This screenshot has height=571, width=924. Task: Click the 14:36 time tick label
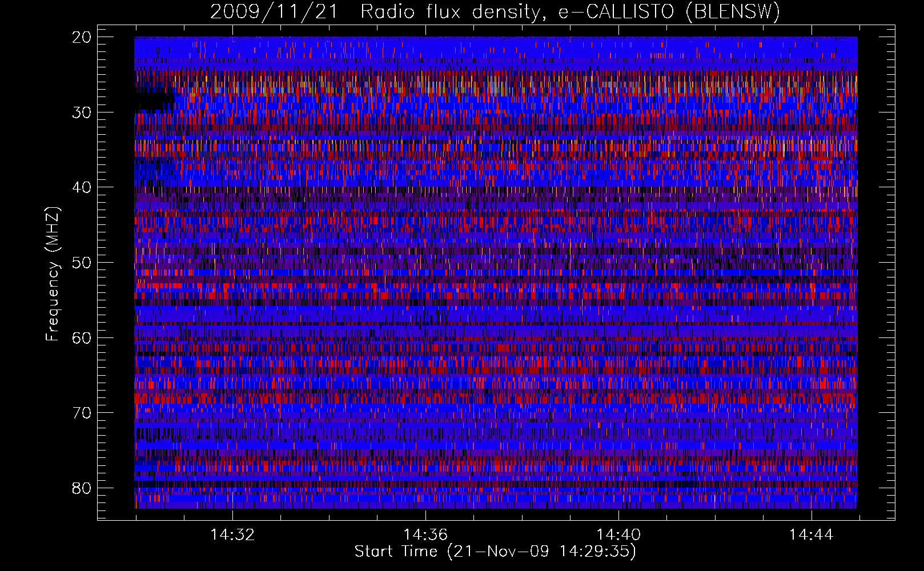coord(425,534)
